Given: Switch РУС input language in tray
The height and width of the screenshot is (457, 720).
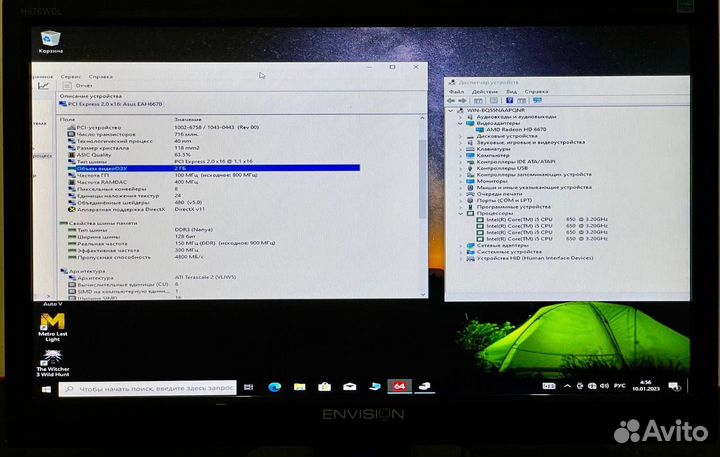Looking at the screenshot, I should click(619, 386).
